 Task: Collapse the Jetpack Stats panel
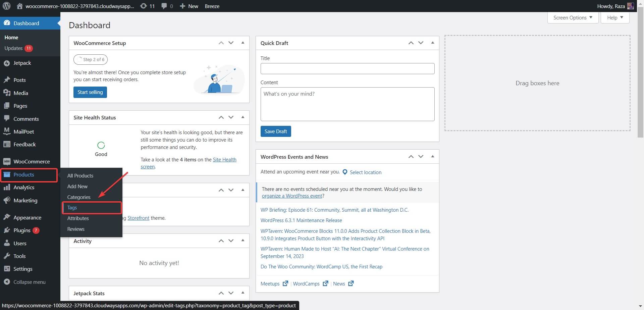[x=243, y=293]
